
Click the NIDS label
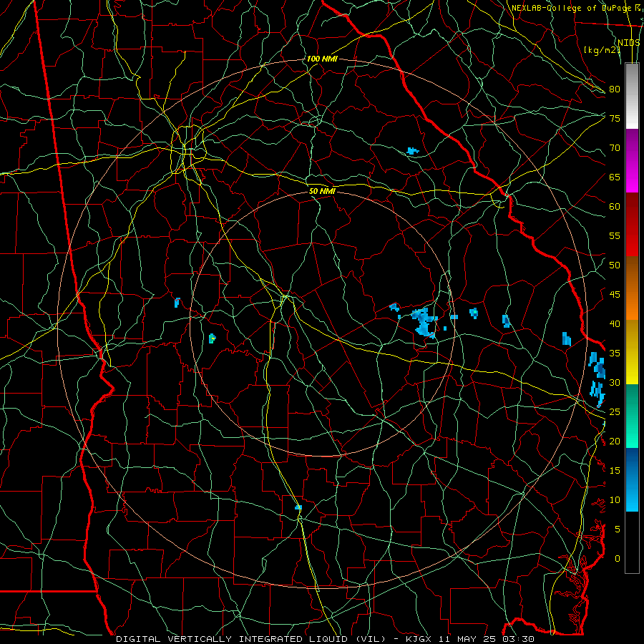[628, 42]
